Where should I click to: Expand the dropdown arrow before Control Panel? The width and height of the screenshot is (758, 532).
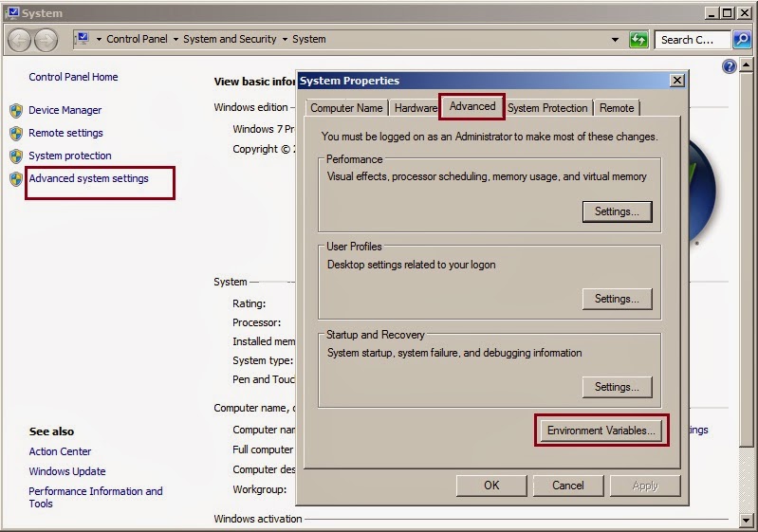(99, 39)
